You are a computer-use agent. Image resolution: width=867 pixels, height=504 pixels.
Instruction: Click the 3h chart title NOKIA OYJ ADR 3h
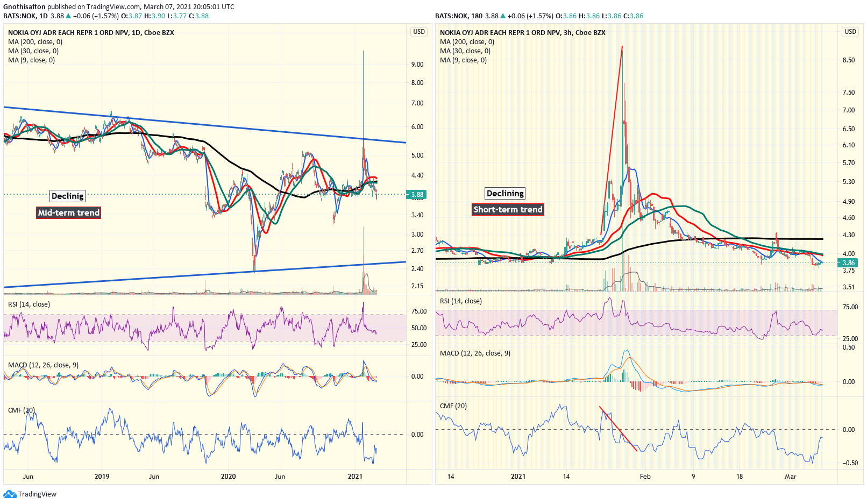point(523,33)
